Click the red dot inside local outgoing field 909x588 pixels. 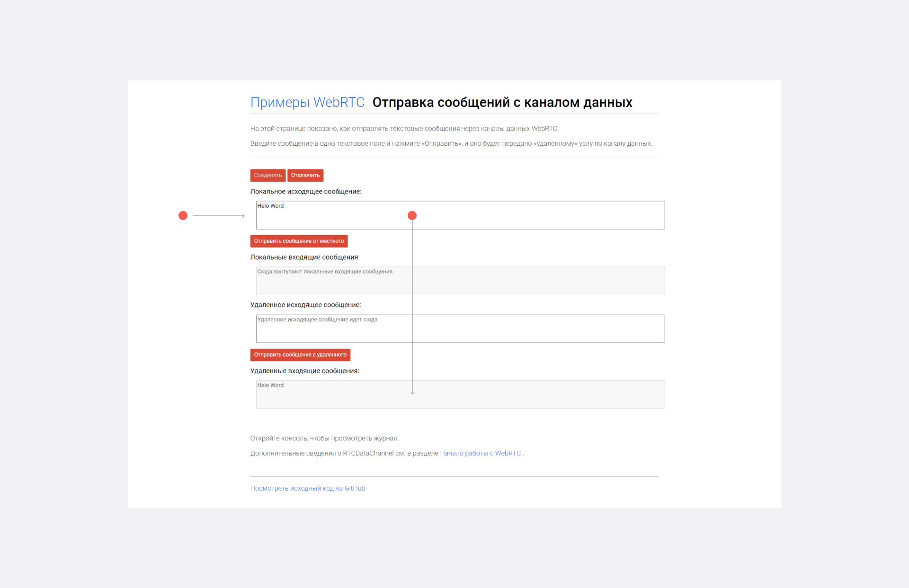(412, 216)
